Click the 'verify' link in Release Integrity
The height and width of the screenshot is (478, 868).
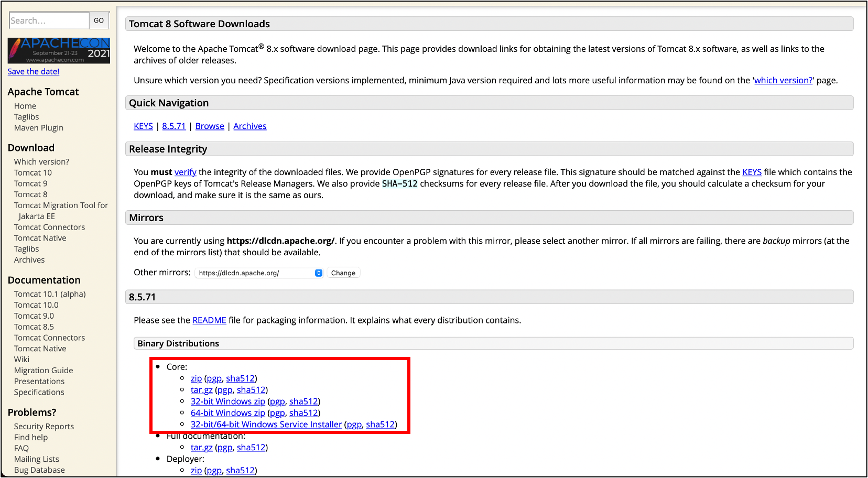(186, 172)
